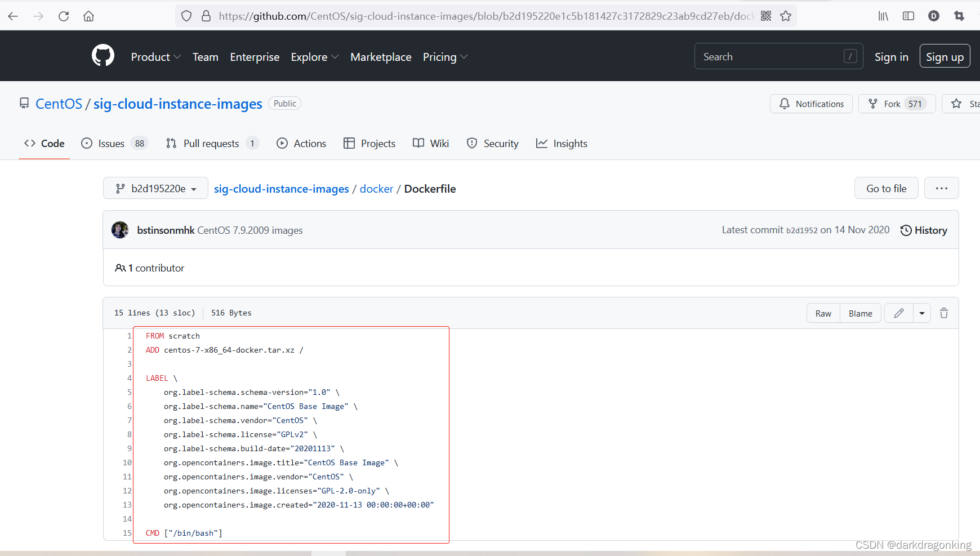Switch to the Code tab
Image resolution: width=980 pixels, height=556 pixels.
coord(44,144)
